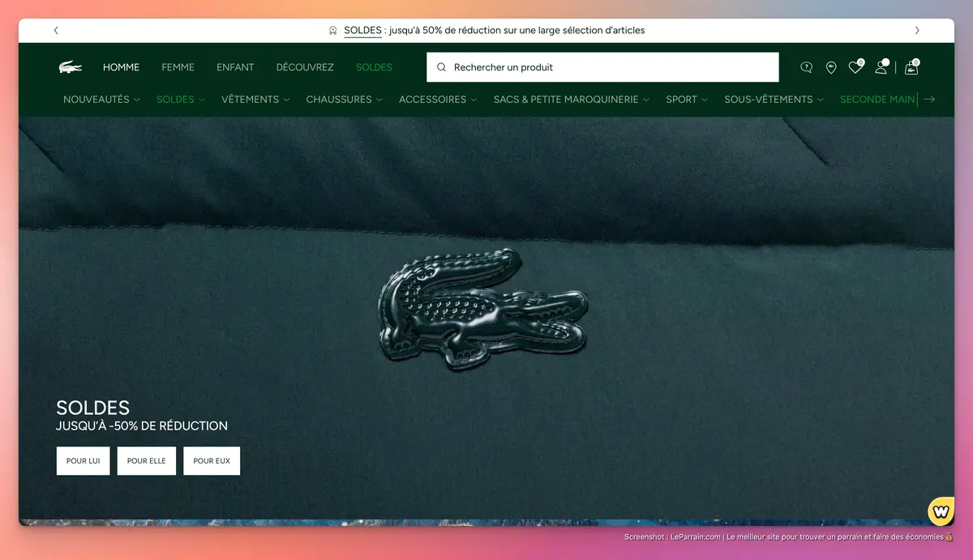Select the Enfant top tab
This screenshot has width=973, height=560.
pyautogui.click(x=235, y=67)
